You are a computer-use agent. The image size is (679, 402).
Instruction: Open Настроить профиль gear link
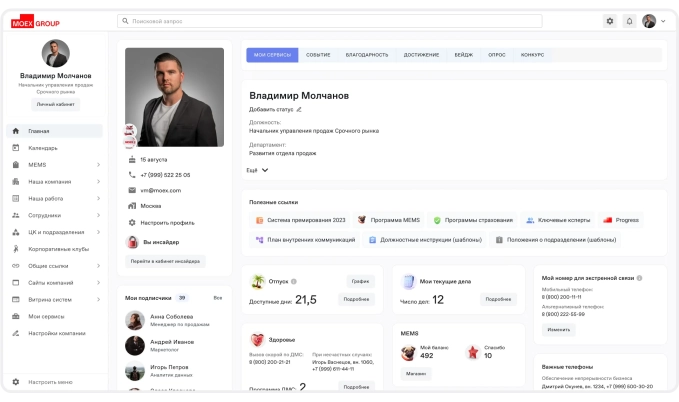pos(162,223)
